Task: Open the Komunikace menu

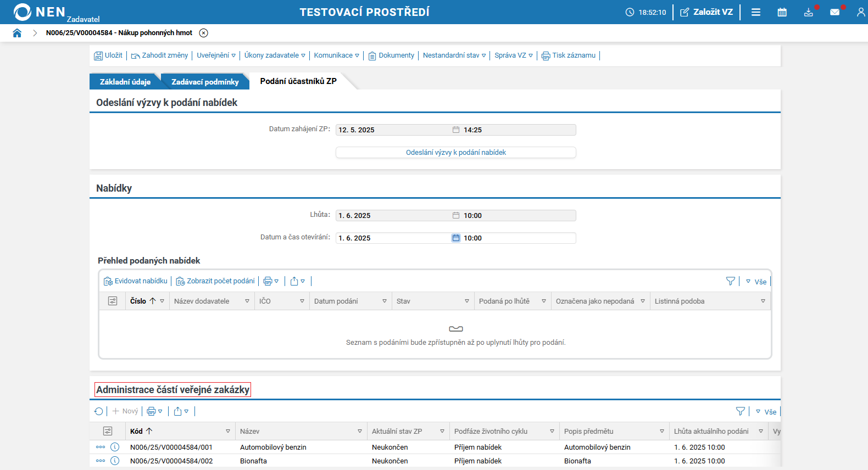Action: pyautogui.click(x=336, y=55)
